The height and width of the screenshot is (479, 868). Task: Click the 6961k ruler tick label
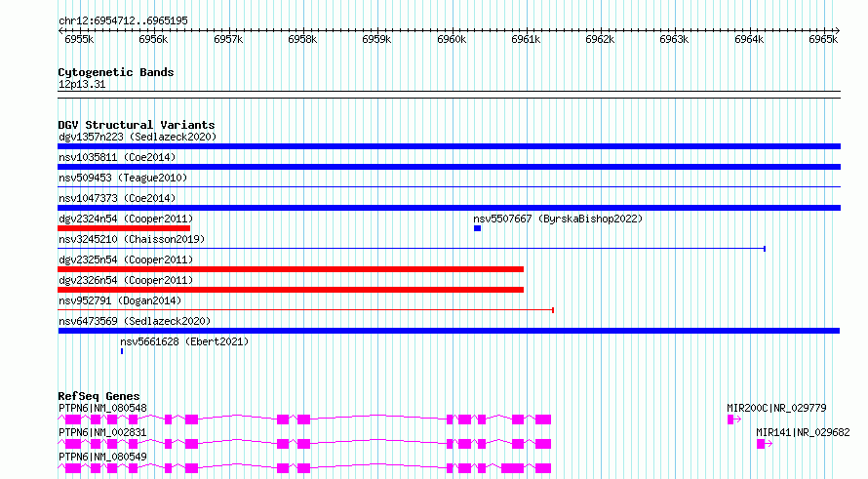(526, 39)
